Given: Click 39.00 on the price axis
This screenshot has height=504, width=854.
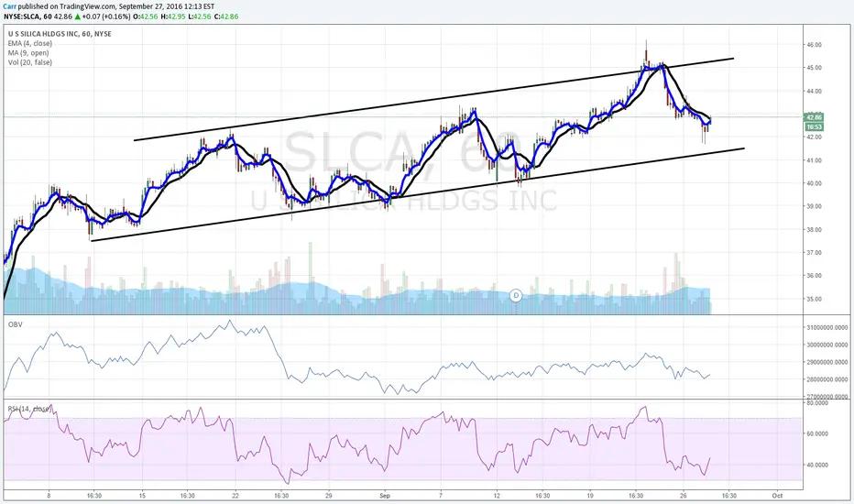Looking at the screenshot, I should pyautogui.click(x=815, y=206).
